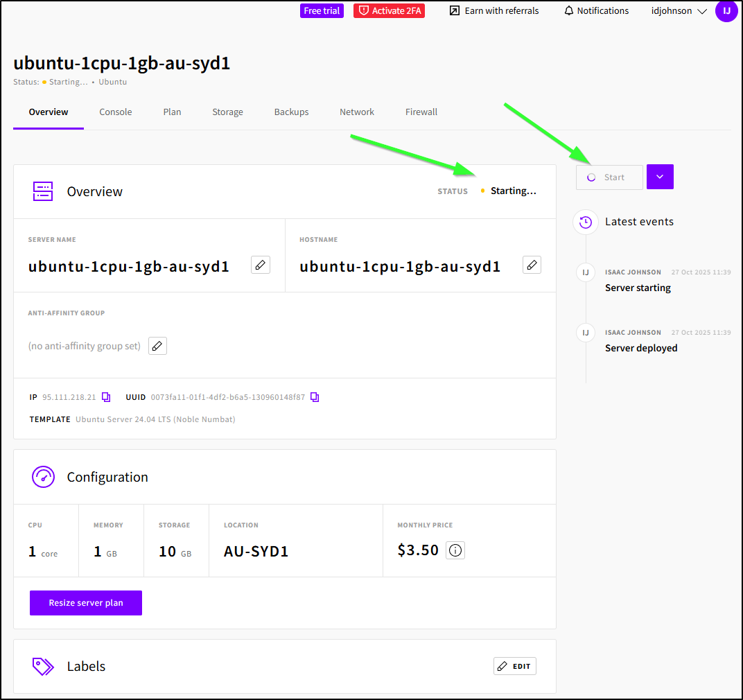Screen dimensions: 743x700
Task: Copy the server UUID to clipboard
Action: pyautogui.click(x=315, y=397)
